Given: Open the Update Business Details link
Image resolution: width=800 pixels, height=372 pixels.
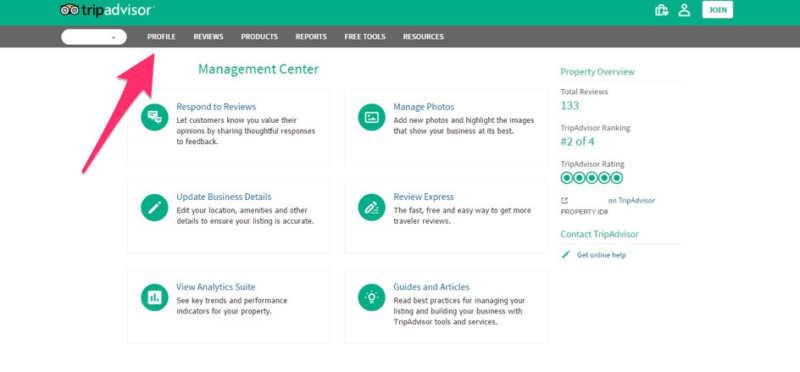Looking at the screenshot, I should (224, 197).
